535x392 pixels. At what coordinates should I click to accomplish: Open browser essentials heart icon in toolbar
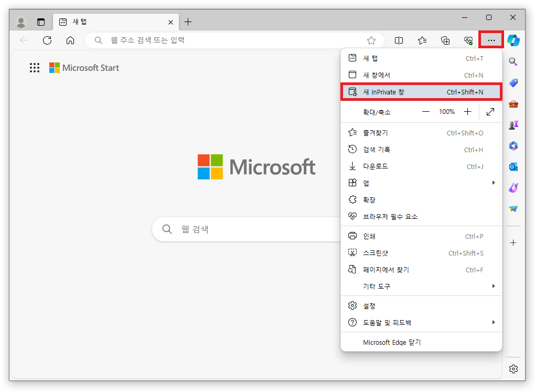[468, 40]
